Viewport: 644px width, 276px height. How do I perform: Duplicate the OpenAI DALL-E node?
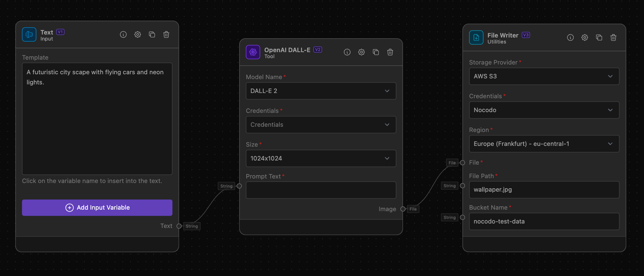click(x=376, y=52)
